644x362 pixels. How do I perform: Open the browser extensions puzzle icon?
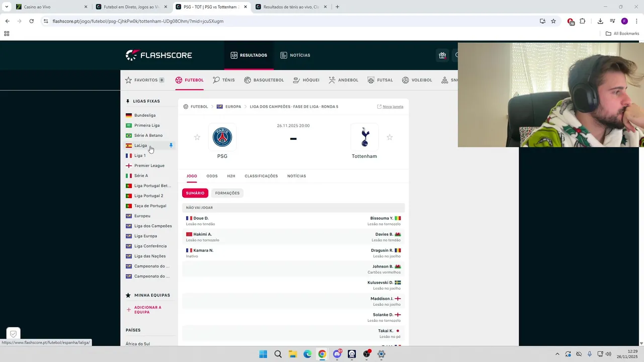583,21
